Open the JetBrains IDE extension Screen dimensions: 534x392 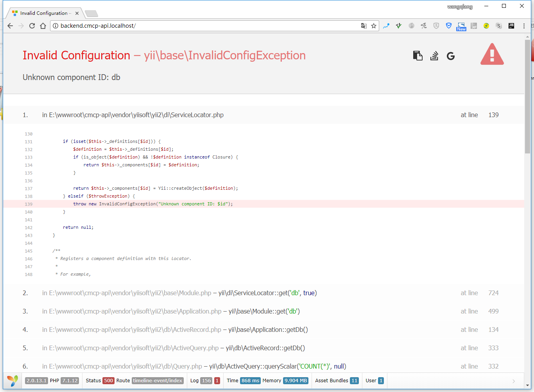[511, 26]
